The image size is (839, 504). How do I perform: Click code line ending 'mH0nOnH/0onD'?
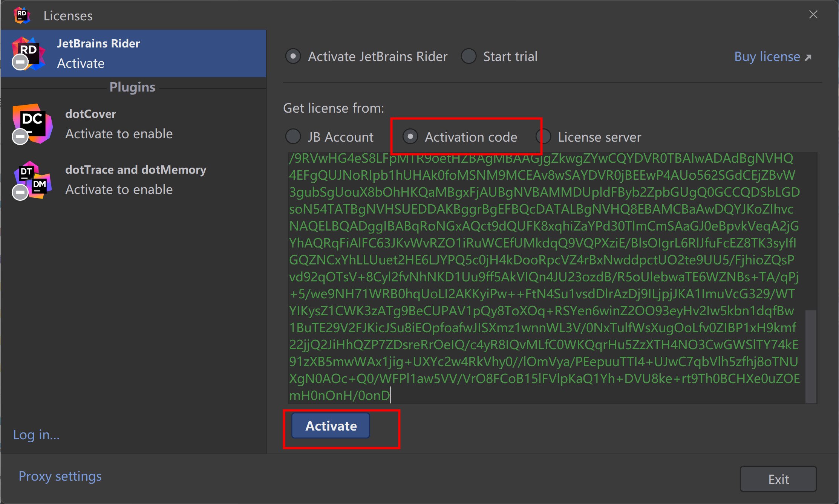[339, 396]
